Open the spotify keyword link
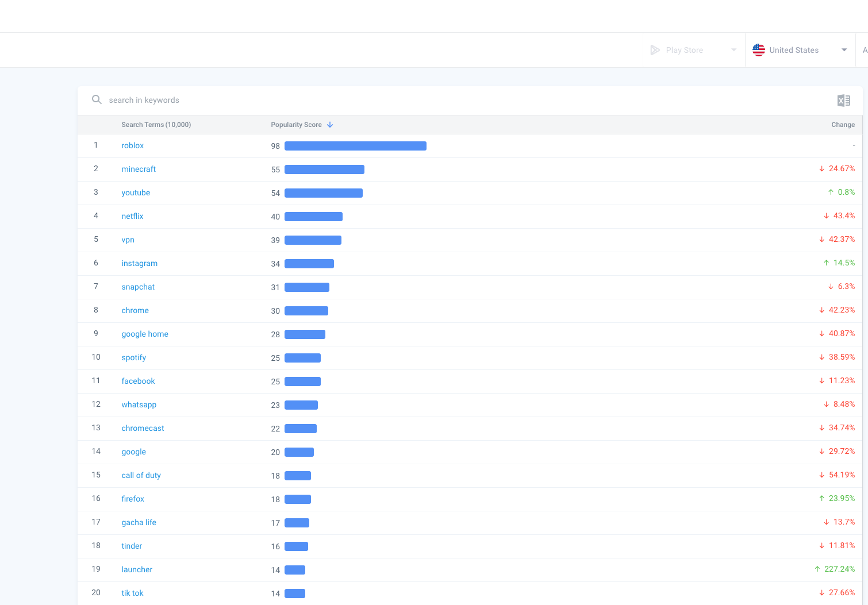Image resolution: width=868 pixels, height=605 pixels. pos(134,358)
